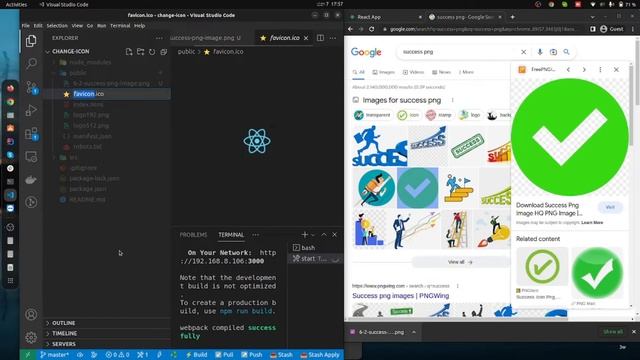This screenshot has height=360, width=640.
Task: Open Chrome tab search dropdown
Action: 592,17
